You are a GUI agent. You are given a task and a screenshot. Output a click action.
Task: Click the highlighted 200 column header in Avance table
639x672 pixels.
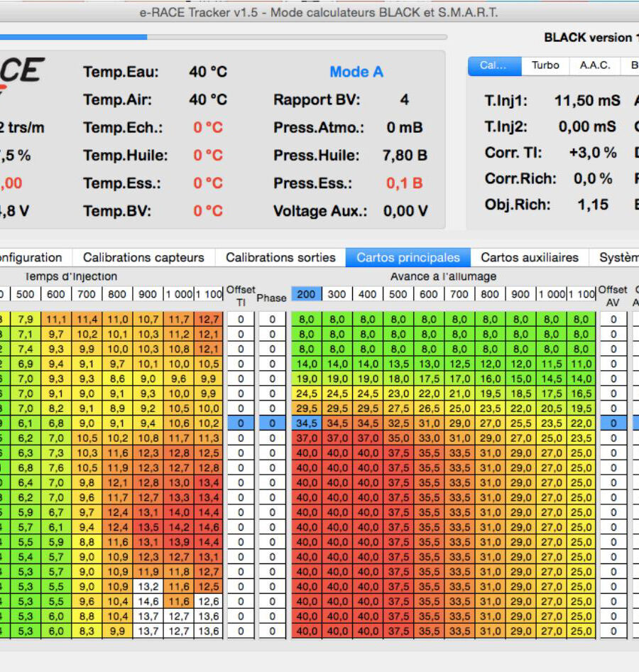306,294
